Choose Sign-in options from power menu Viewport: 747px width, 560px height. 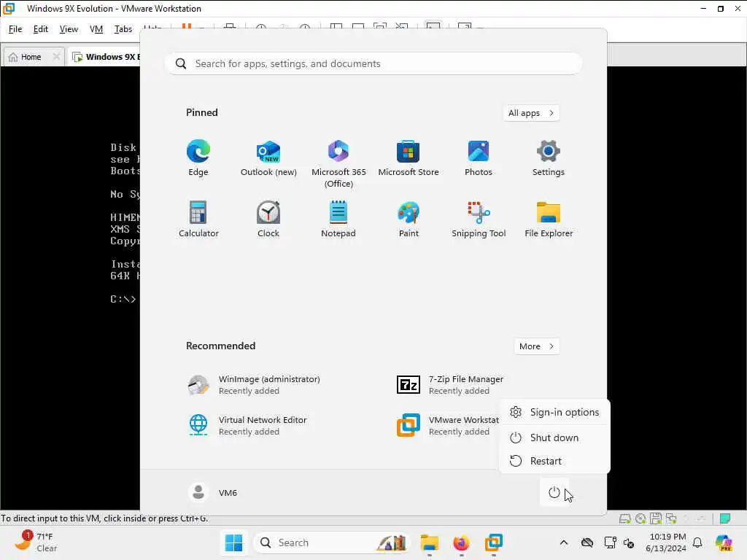[554, 413]
